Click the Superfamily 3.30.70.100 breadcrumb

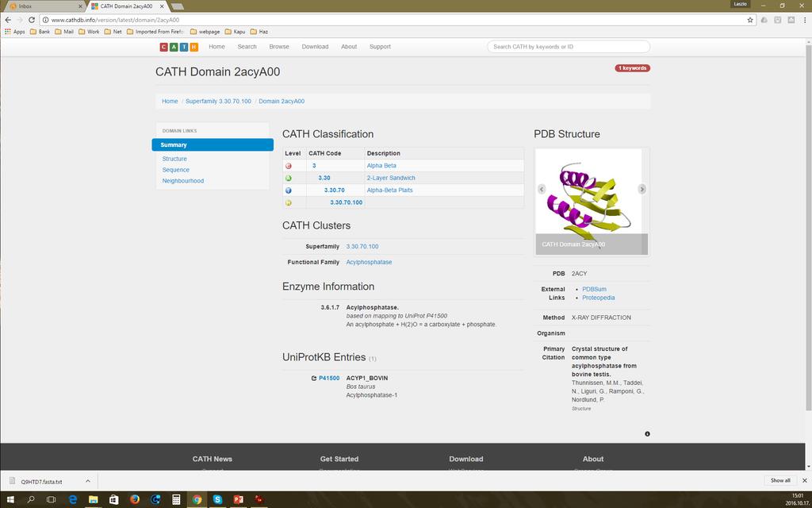(218, 101)
